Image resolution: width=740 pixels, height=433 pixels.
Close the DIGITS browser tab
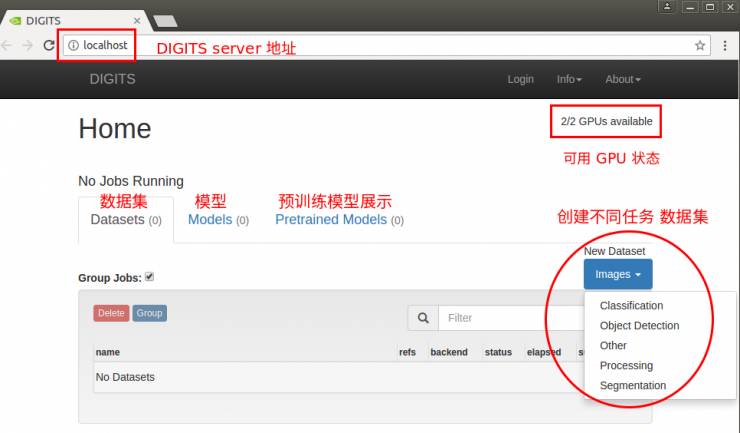point(137,21)
